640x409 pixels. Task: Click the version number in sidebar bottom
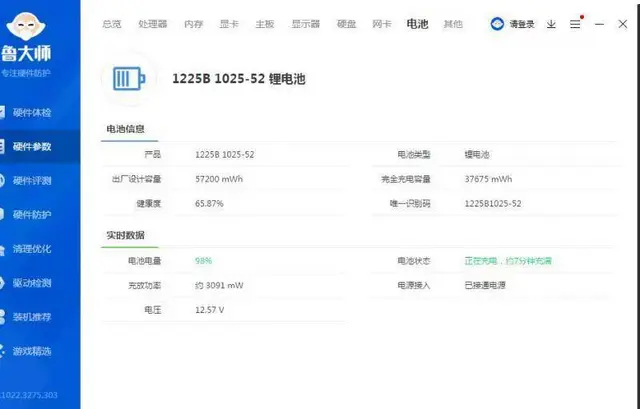[29, 395]
